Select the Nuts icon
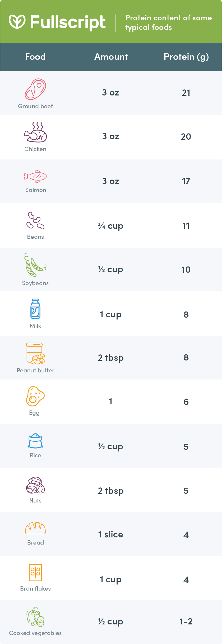Screen dimensions: 222x644 [35, 485]
